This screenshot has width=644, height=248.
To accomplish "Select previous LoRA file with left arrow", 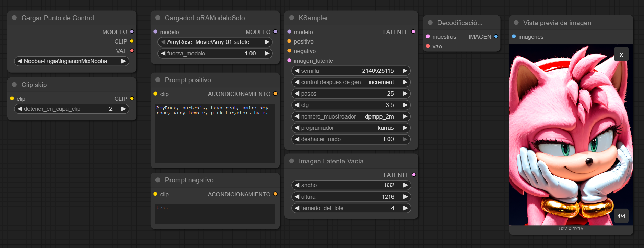I will coord(163,42).
